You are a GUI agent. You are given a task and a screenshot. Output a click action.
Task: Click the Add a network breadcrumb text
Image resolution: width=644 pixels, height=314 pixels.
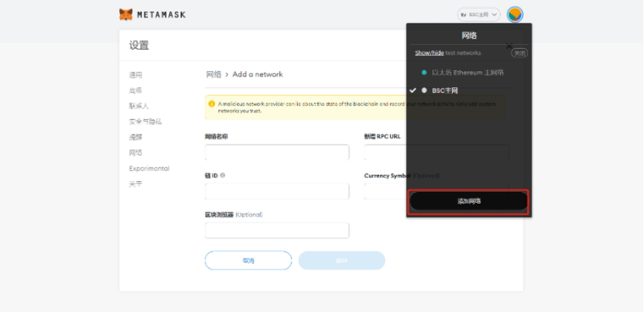(x=257, y=74)
